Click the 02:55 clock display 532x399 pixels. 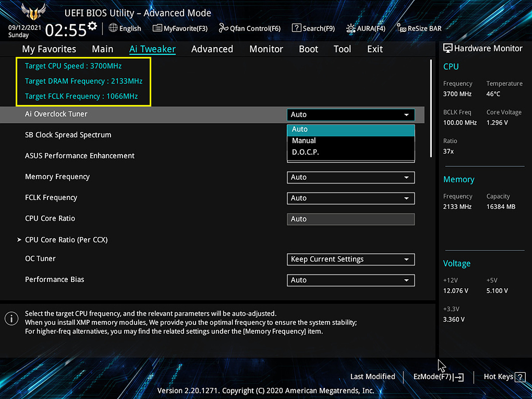point(66,30)
